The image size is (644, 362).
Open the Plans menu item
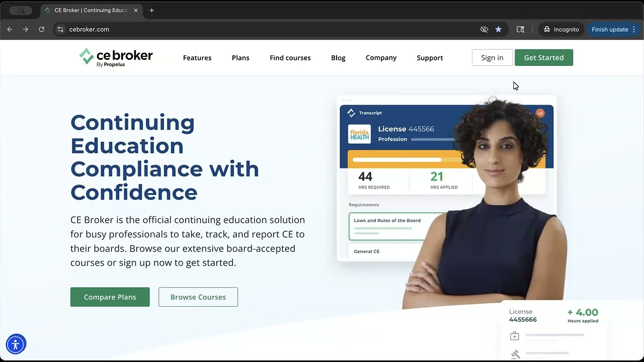(240, 58)
